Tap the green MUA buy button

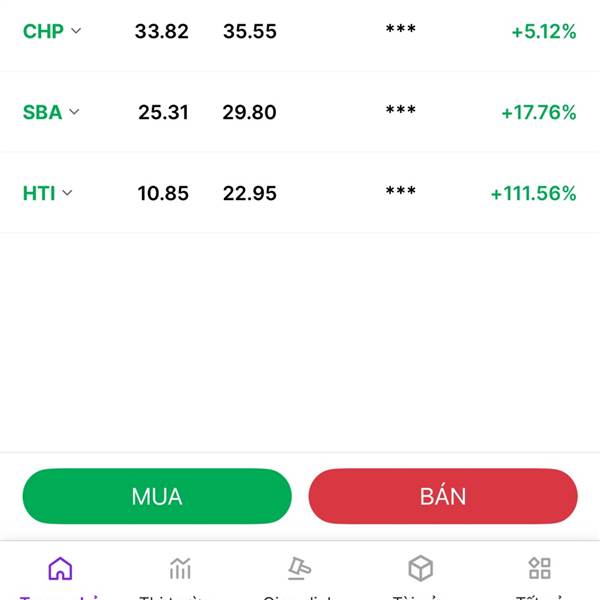[157, 496]
